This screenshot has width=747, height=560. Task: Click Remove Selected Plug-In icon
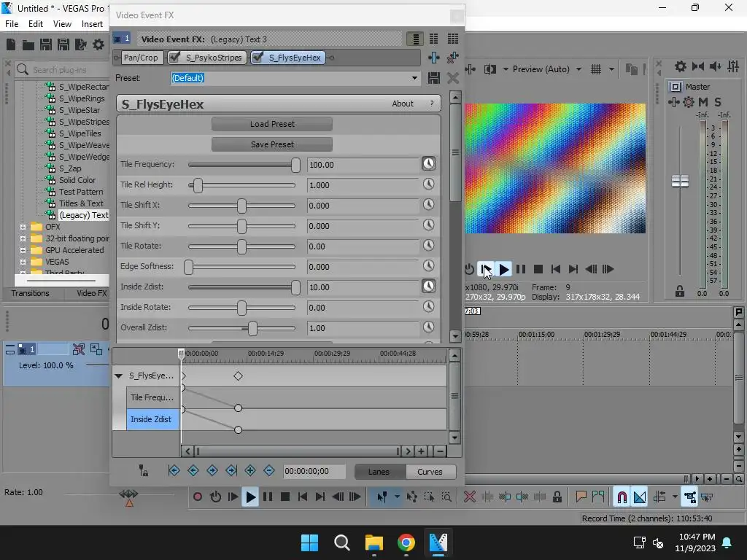(452, 58)
